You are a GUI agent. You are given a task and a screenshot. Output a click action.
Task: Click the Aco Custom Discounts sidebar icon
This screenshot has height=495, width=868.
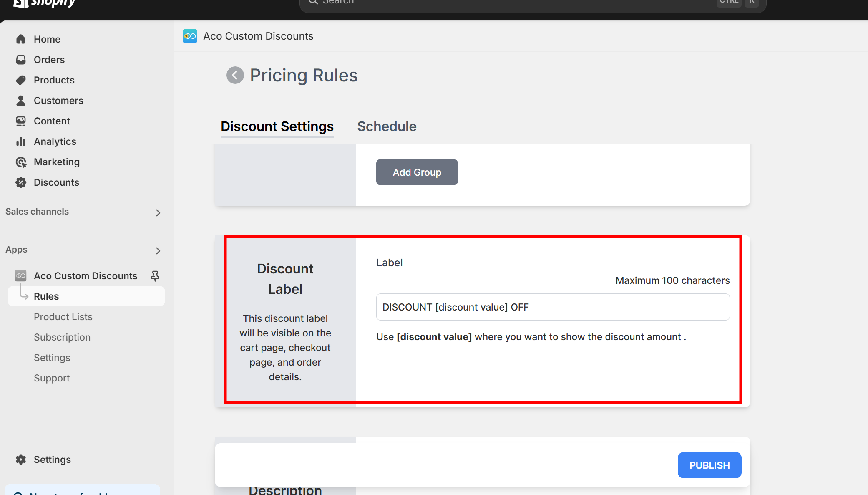pos(21,276)
